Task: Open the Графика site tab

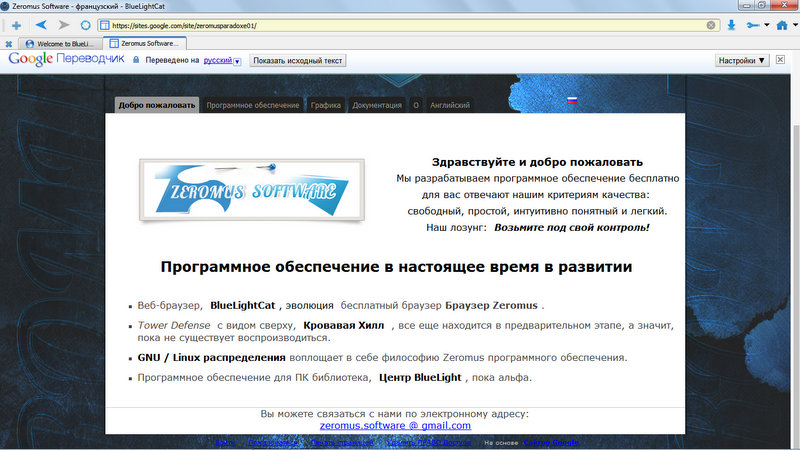Action: click(326, 105)
